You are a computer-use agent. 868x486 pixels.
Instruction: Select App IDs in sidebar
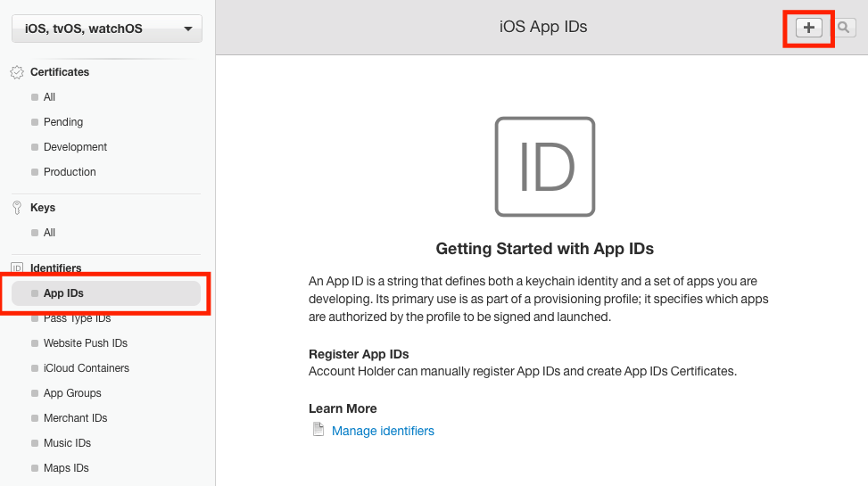click(106, 293)
